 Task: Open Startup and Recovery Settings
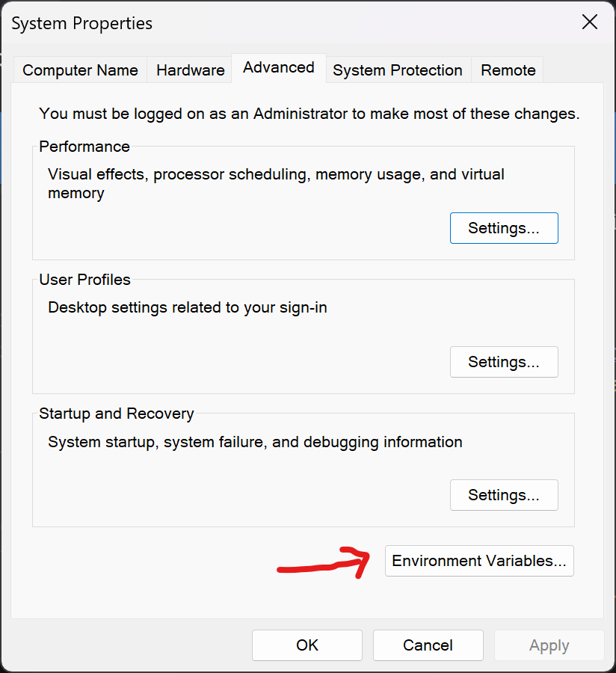pyautogui.click(x=503, y=495)
